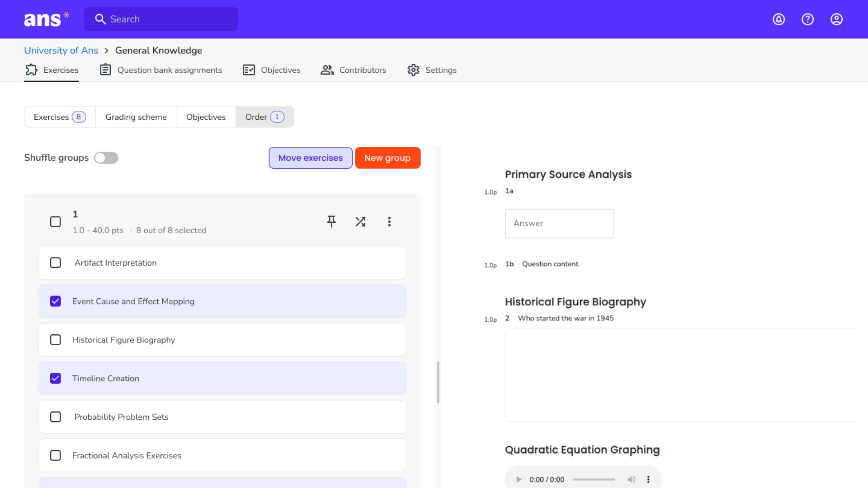The width and height of the screenshot is (868, 488).
Task: Toggle the Shuffle groups switch
Action: (106, 158)
